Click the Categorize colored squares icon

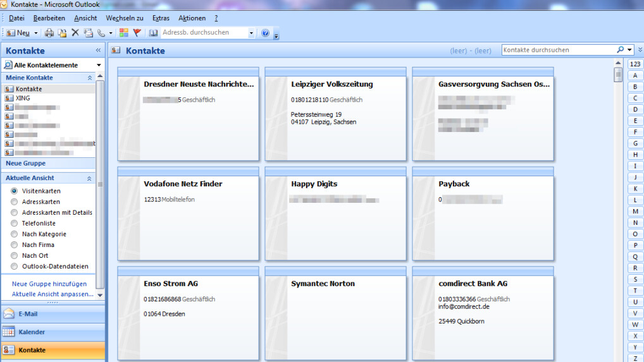123,33
